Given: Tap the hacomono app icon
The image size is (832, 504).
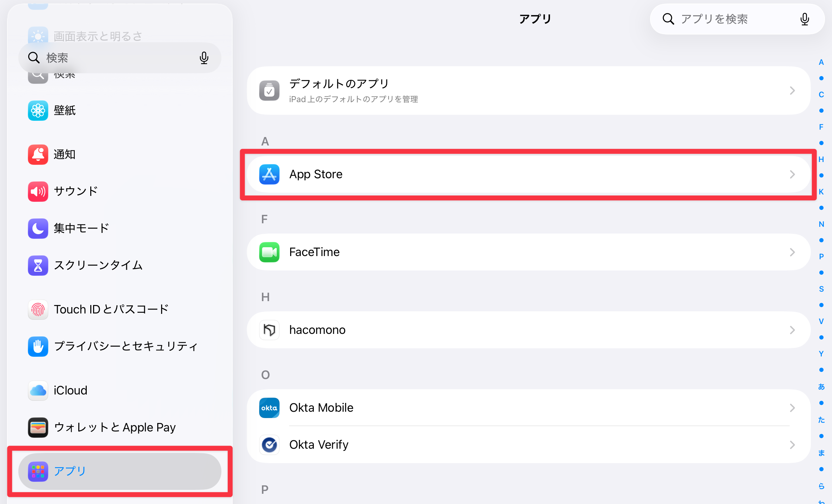Looking at the screenshot, I should coord(269,330).
